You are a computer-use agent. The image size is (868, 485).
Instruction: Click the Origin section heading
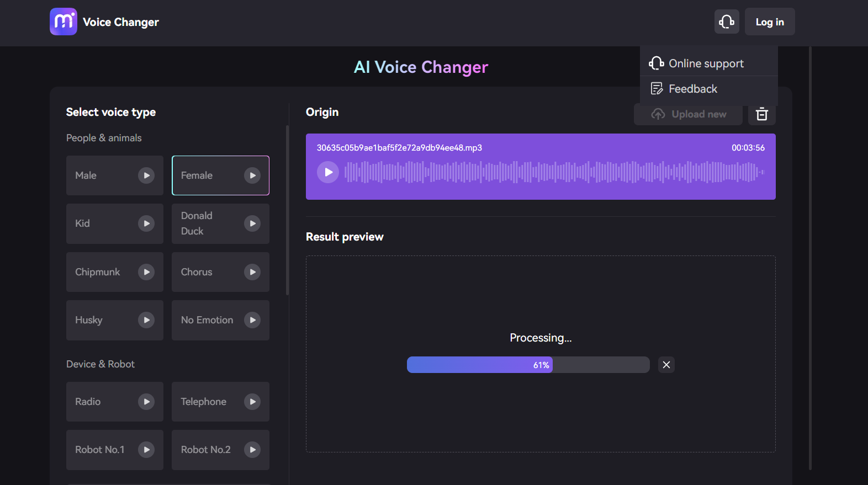pyautogui.click(x=322, y=112)
